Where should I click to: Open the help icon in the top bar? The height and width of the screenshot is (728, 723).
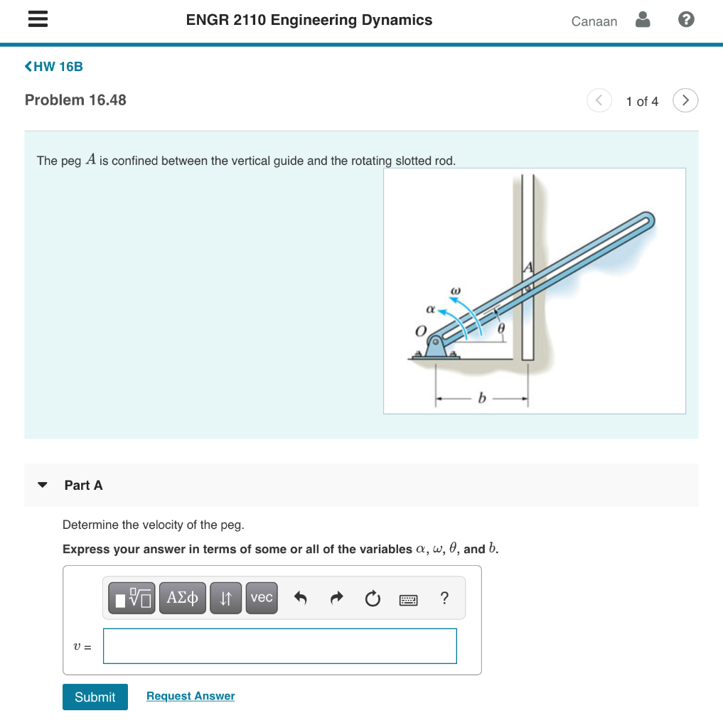(x=685, y=18)
